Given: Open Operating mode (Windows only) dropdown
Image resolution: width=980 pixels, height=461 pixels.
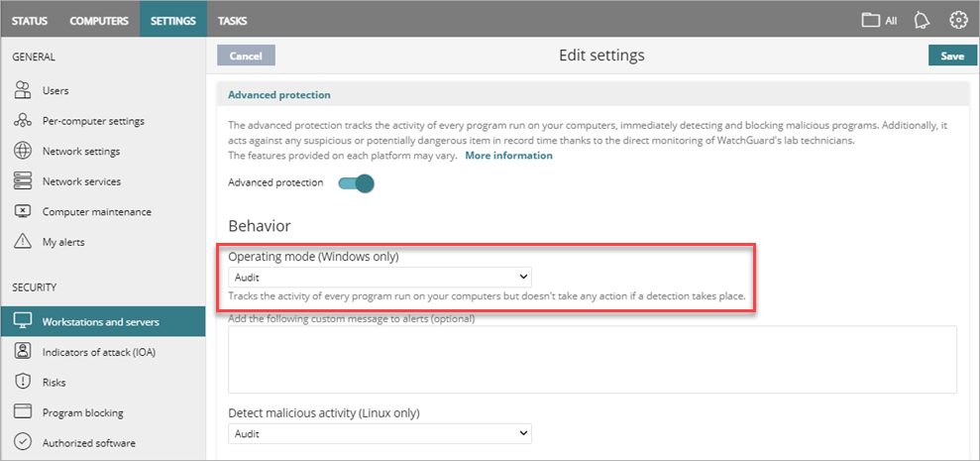Looking at the screenshot, I should pyautogui.click(x=380, y=278).
